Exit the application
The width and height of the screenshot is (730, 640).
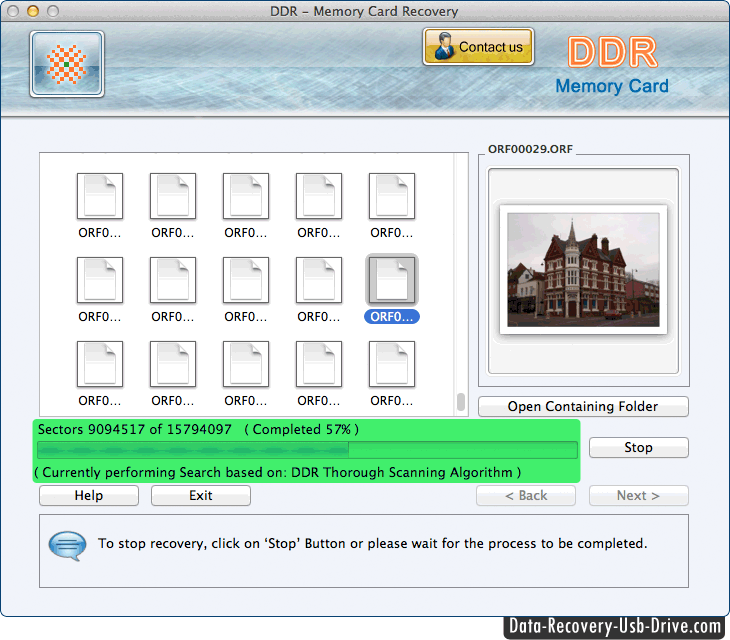click(x=201, y=495)
